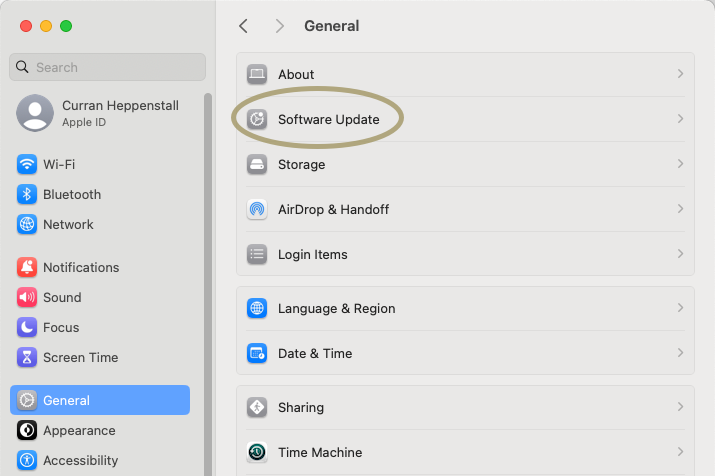The height and width of the screenshot is (476, 715).
Task: Click the Screen Time hourglass icon
Action: 27,357
